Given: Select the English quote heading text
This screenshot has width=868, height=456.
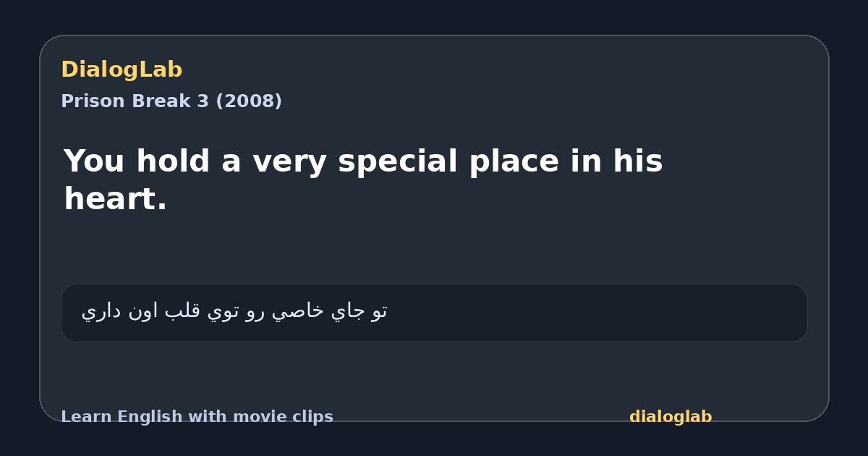Looking at the screenshot, I should [x=363, y=180].
